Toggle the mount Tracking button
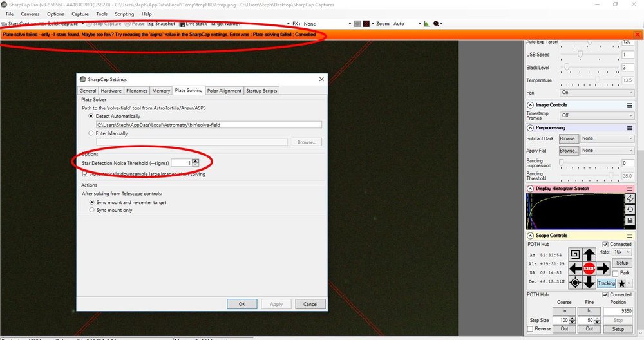This screenshot has width=644, height=340. (606, 283)
